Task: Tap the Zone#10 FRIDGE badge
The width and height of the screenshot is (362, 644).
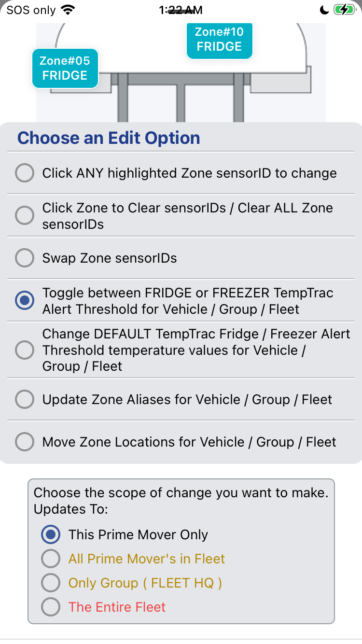Action: click(219, 40)
